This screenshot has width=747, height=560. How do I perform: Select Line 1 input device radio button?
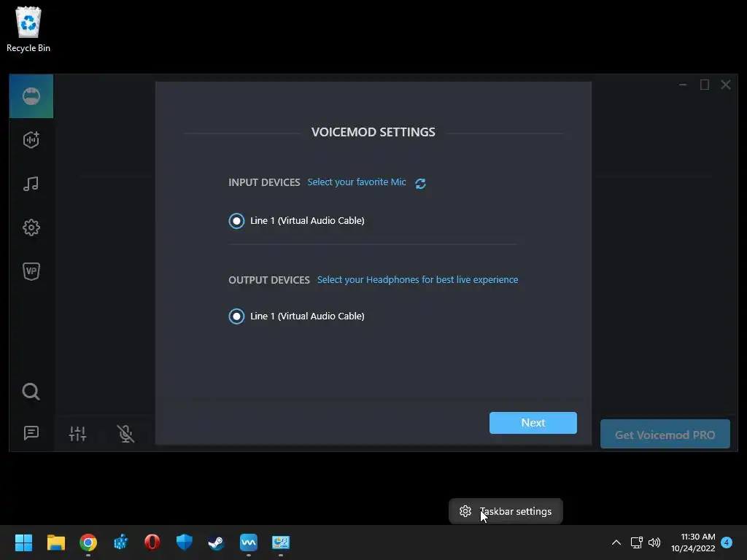coord(236,221)
